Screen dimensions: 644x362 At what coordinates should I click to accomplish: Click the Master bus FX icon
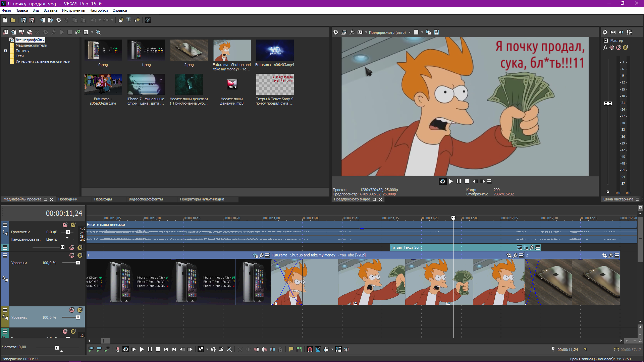pyautogui.click(x=605, y=48)
